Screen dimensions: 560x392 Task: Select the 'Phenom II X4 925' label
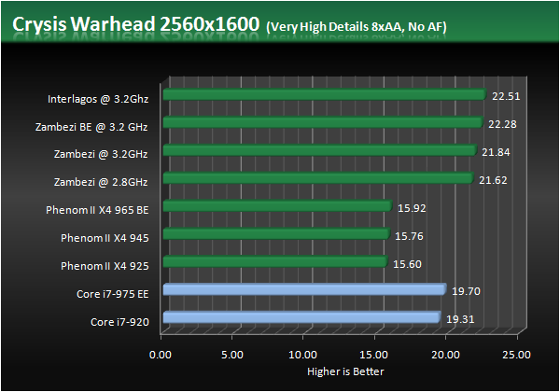[x=105, y=266]
